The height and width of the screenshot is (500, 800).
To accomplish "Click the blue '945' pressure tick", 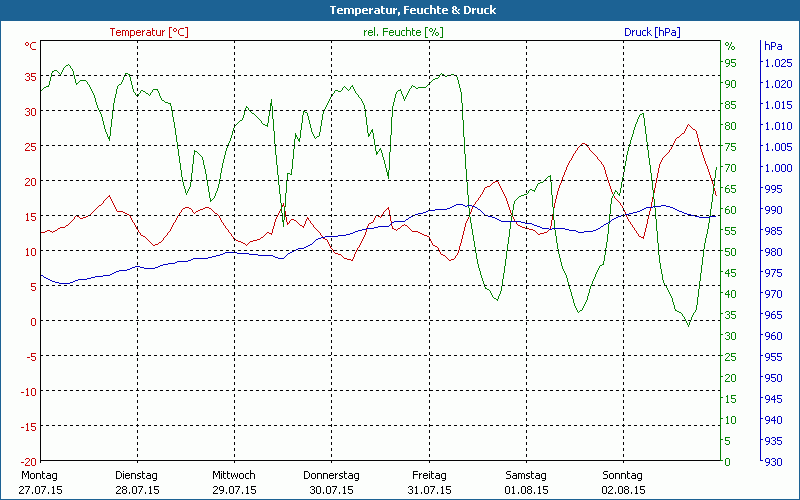I will (773, 398).
